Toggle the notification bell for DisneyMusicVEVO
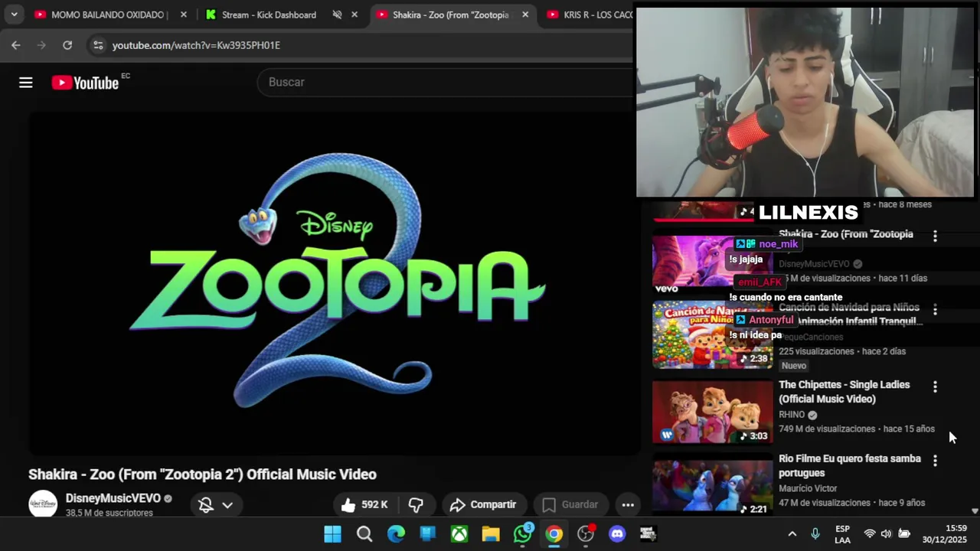Screen dimensions: 980x551 205,504
